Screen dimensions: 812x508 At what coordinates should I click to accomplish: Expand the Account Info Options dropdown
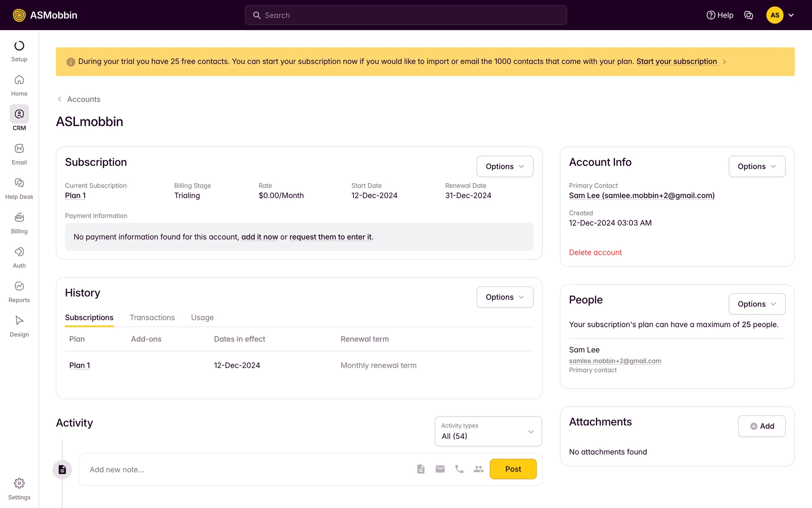click(757, 166)
